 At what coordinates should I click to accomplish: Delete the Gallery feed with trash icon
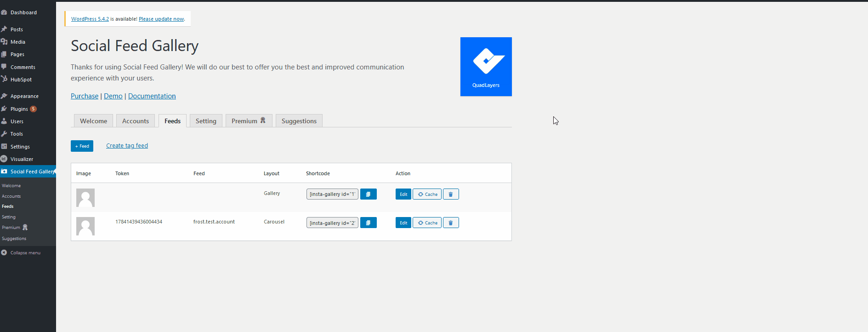pos(451,194)
